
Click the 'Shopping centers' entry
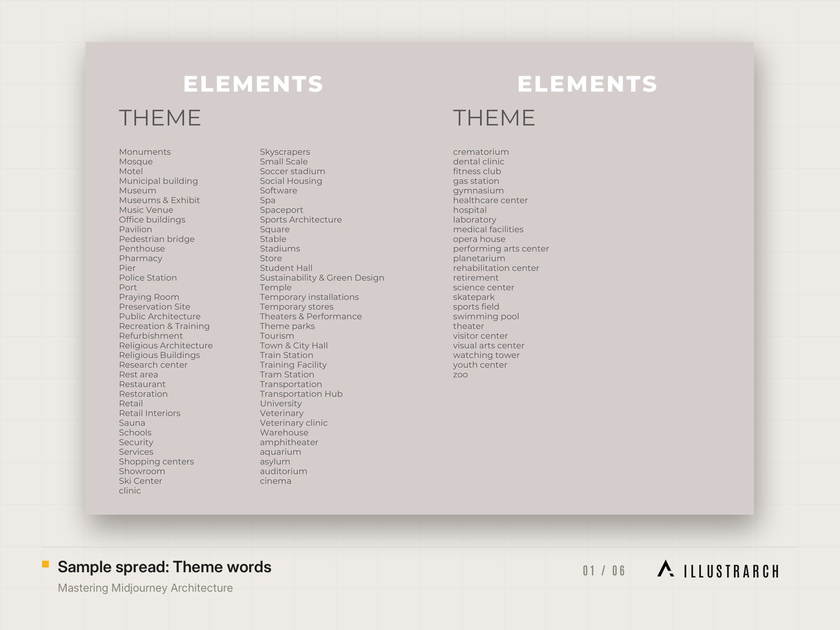[156, 461]
